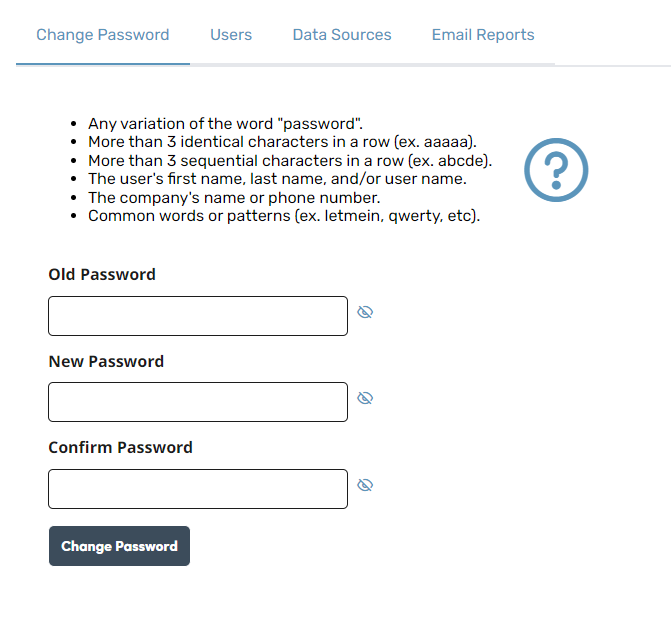671x626 pixels.
Task: Click the identical characters rule (ex. aaaaa)
Action: tap(282, 142)
